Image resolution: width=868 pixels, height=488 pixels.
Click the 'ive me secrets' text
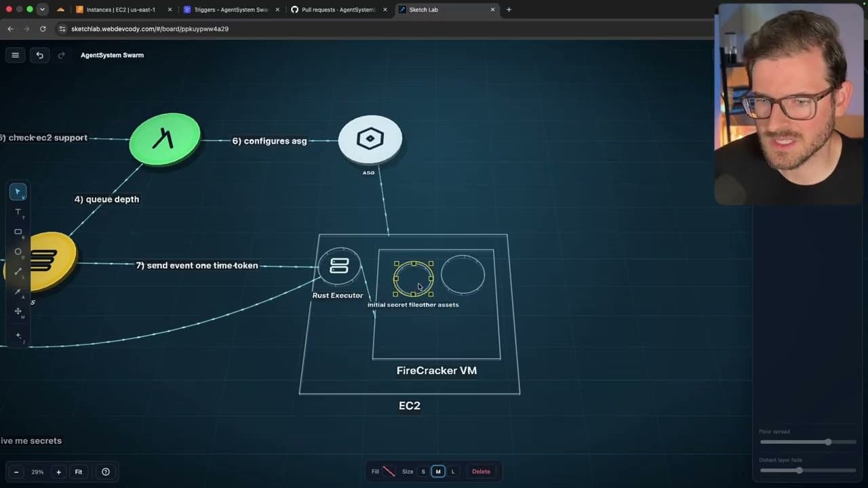click(31, 441)
